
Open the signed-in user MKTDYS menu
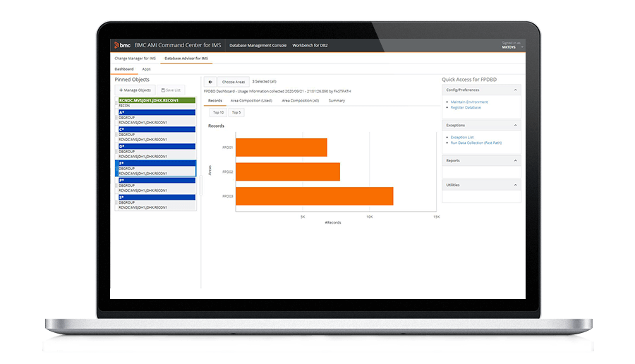pos(512,47)
